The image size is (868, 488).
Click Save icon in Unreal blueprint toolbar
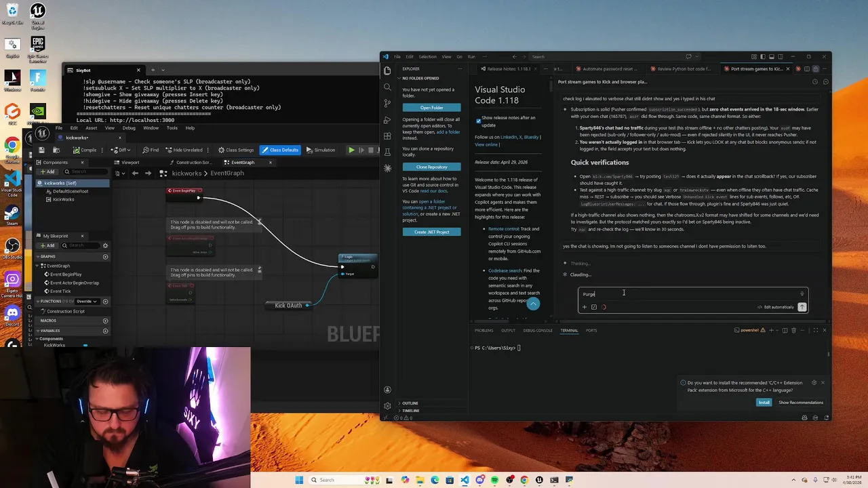41,150
